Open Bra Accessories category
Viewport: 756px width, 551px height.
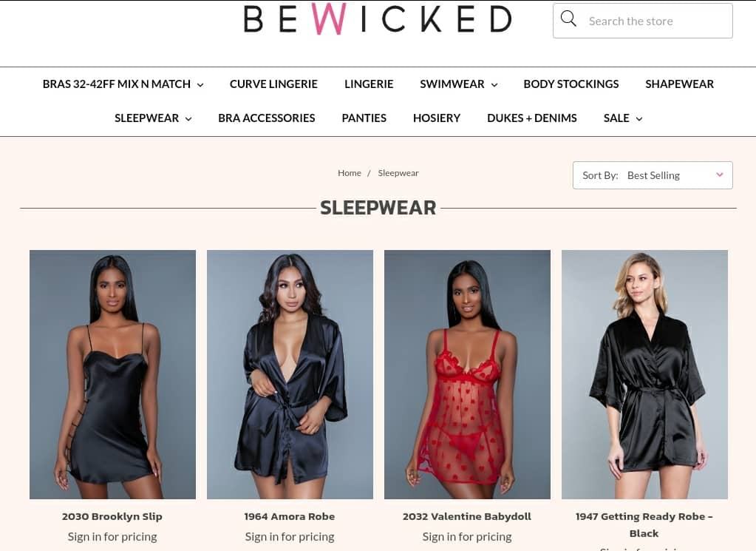[x=266, y=118]
